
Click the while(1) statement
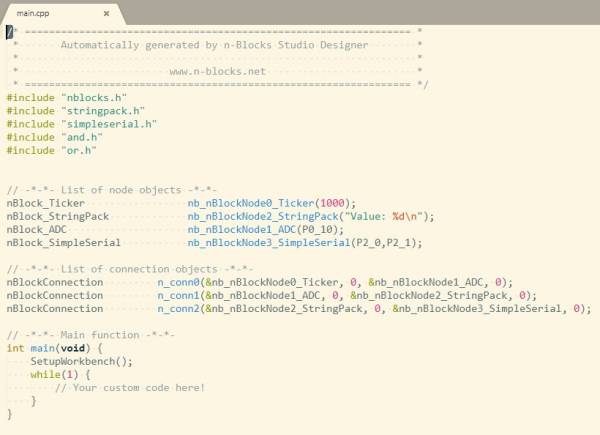click(x=60, y=375)
